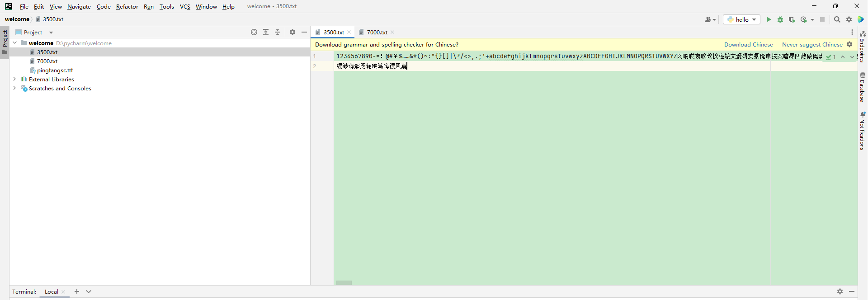Start debugging with the green bug icon
868x300 pixels.
(780, 19)
